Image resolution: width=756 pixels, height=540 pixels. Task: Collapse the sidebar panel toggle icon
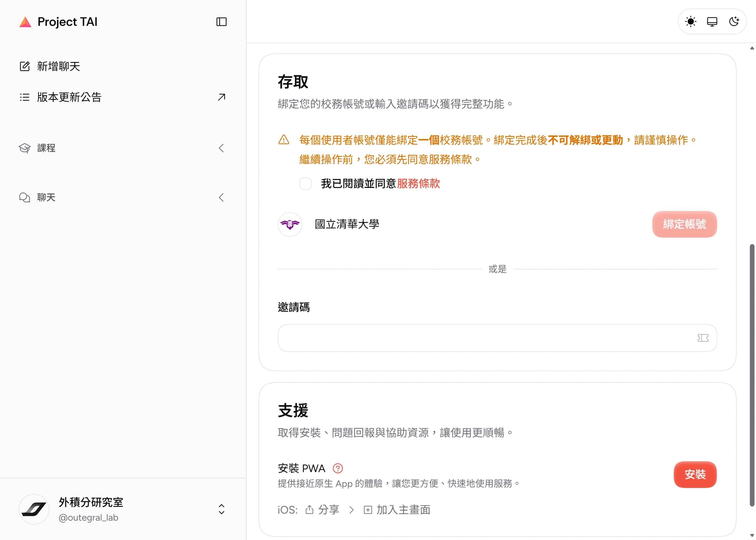222,22
